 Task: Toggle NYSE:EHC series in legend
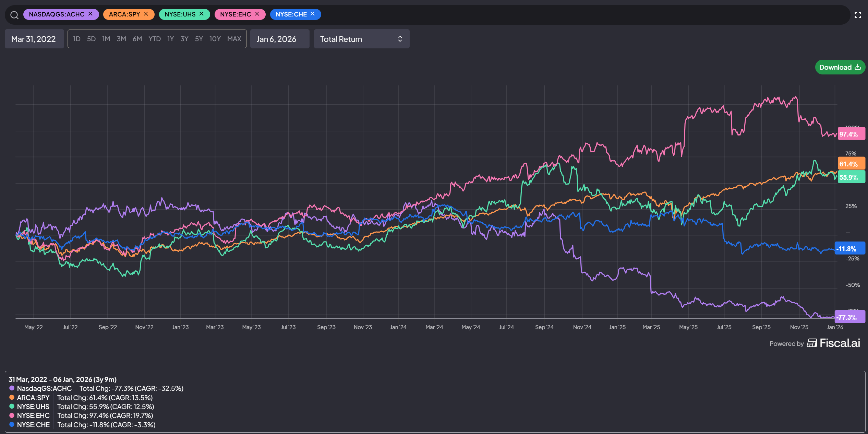pos(33,415)
